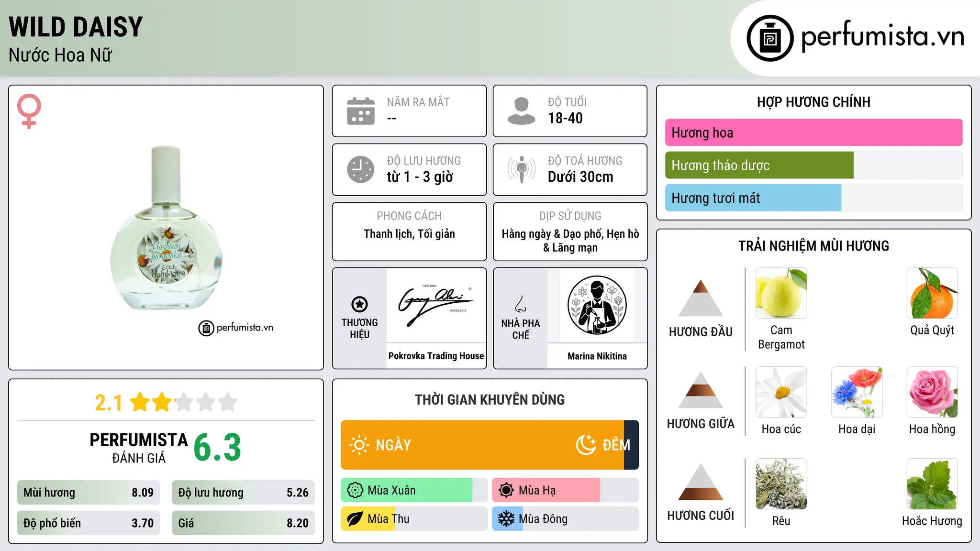
Task: Click the 18-40 age value
Action: 565,118
